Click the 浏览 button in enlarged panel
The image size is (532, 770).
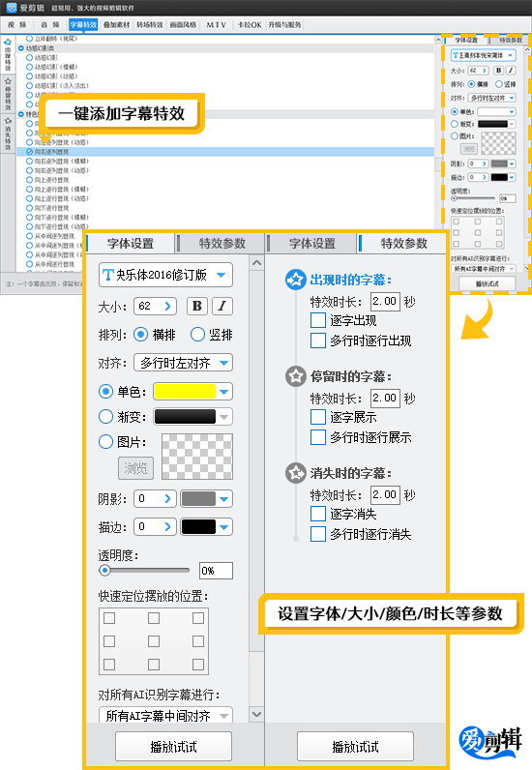(135, 468)
